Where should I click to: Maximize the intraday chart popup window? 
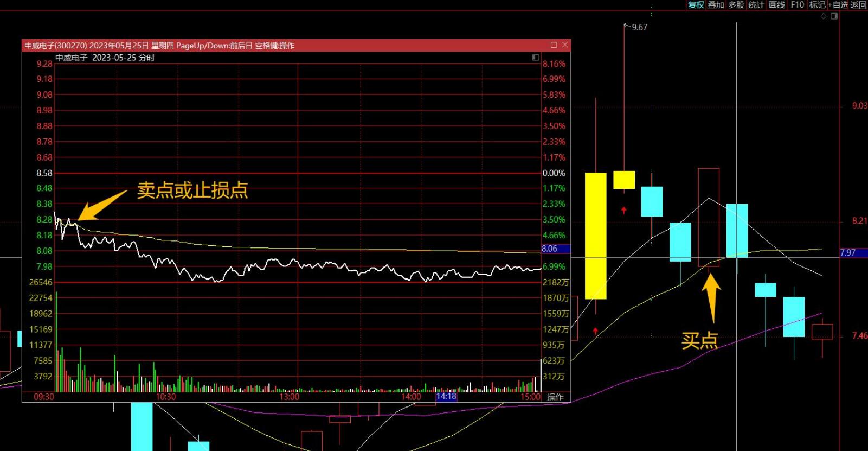pyautogui.click(x=554, y=45)
